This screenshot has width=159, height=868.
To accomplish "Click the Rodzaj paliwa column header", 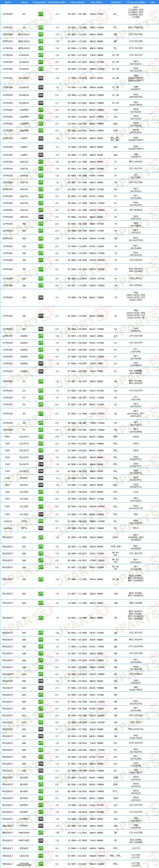I will 39,2.
